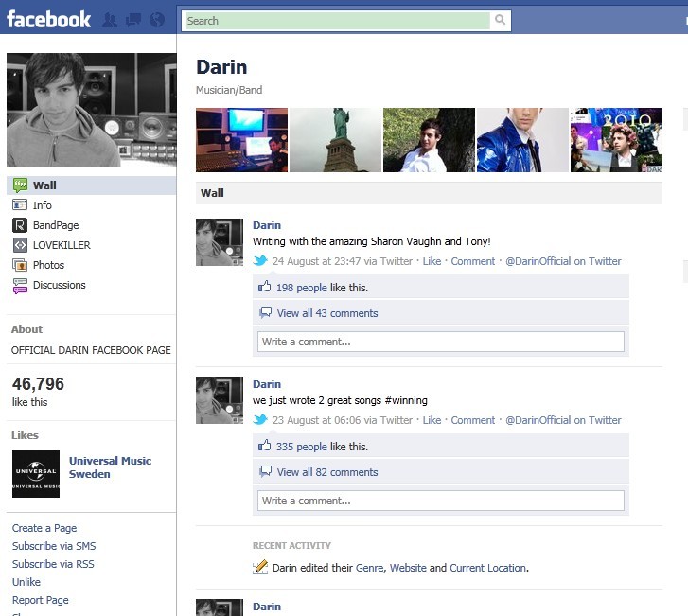The width and height of the screenshot is (688, 616).
Task: View all 43 comments
Action: [327, 313]
